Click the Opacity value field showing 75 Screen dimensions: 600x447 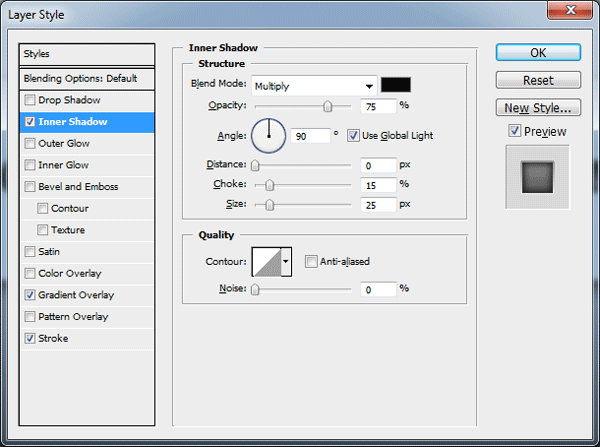pyautogui.click(x=378, y=106)
